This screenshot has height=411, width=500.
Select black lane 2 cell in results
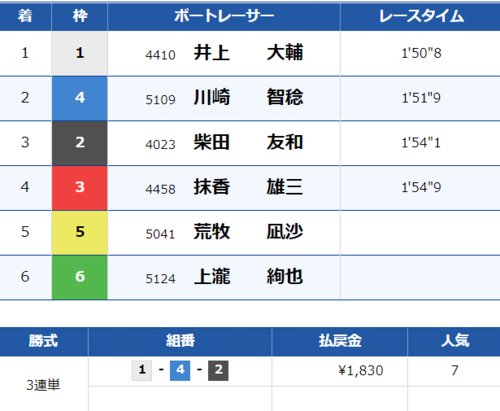tap(80, 143)
